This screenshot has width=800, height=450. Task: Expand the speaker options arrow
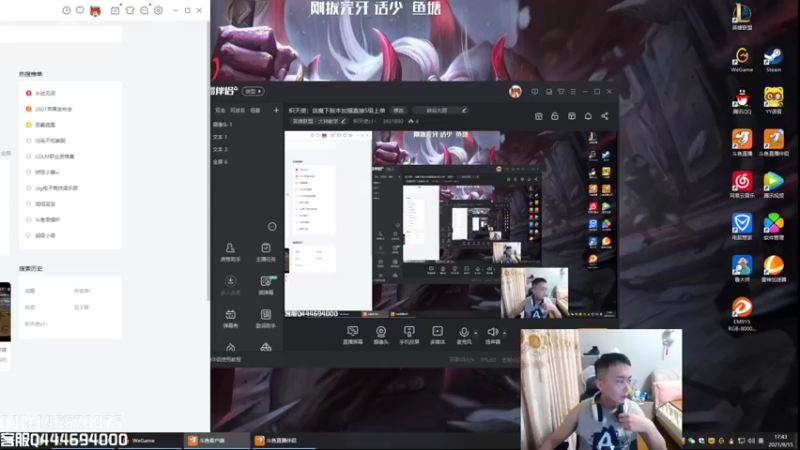click(505, 333)
